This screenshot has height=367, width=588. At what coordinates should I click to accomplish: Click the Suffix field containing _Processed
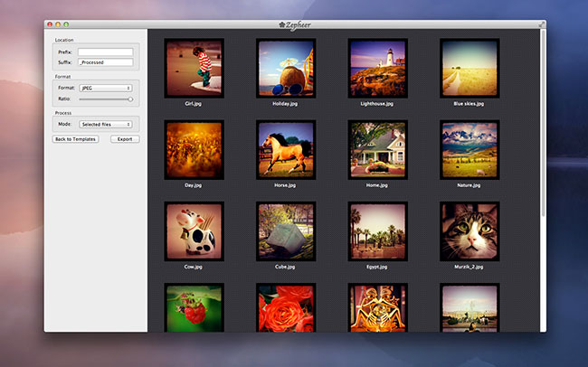(105, 62)
